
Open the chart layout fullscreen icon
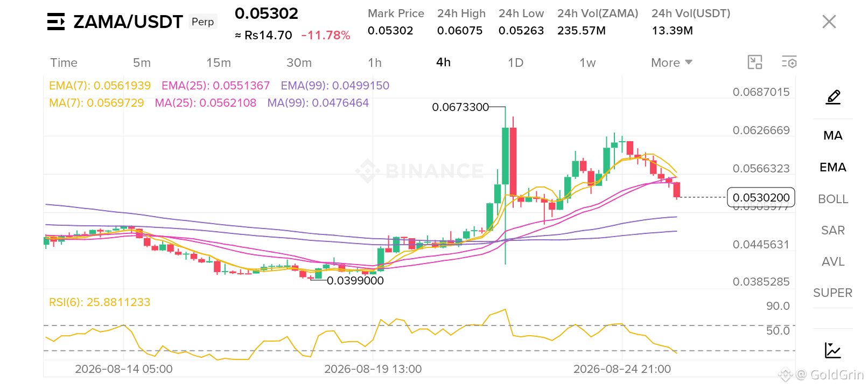coord(755,63)
